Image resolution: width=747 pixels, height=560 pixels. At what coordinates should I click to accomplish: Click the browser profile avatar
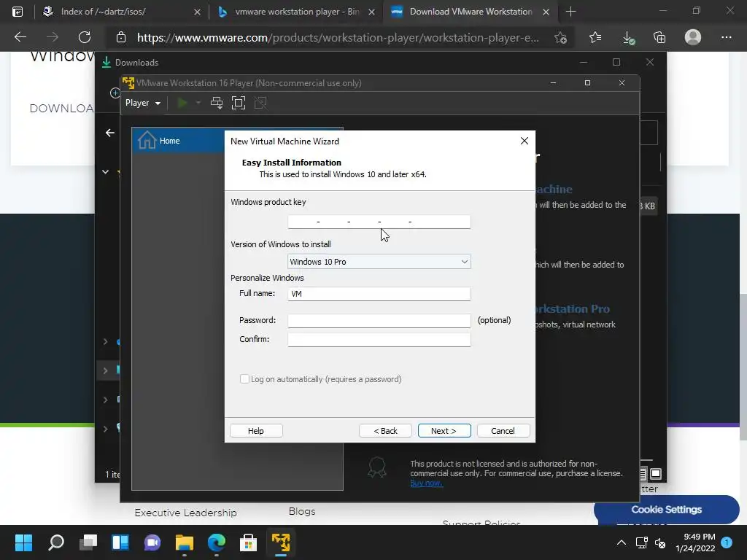[693, 37]
